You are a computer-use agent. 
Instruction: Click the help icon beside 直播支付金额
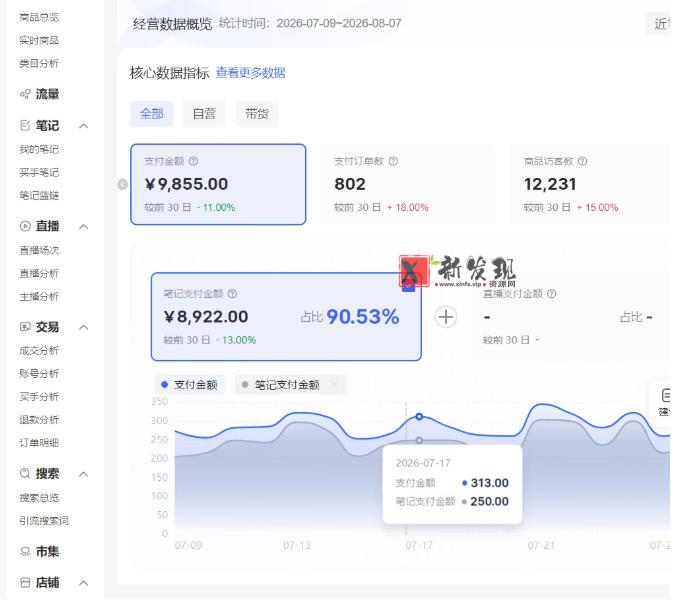tap(552, 294)
